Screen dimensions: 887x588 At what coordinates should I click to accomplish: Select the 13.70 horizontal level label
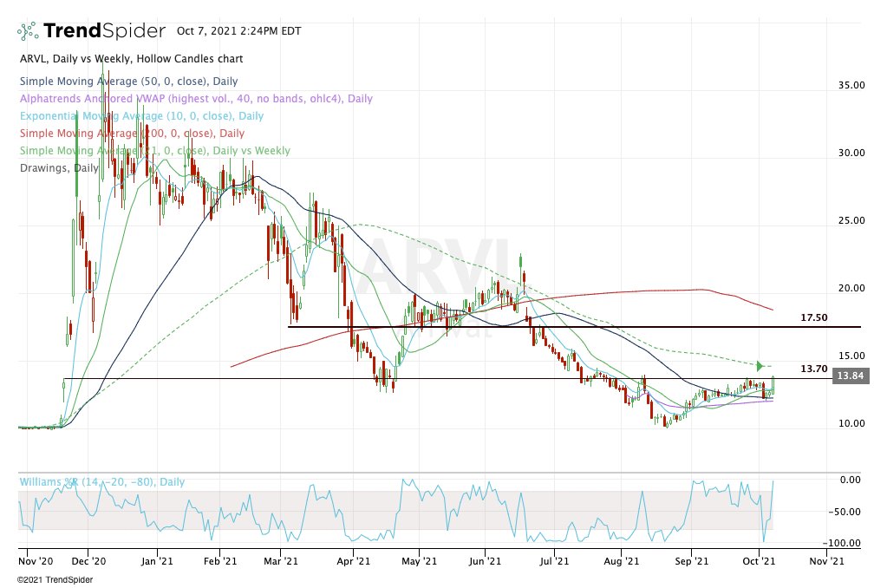click(x=813, y=369)
